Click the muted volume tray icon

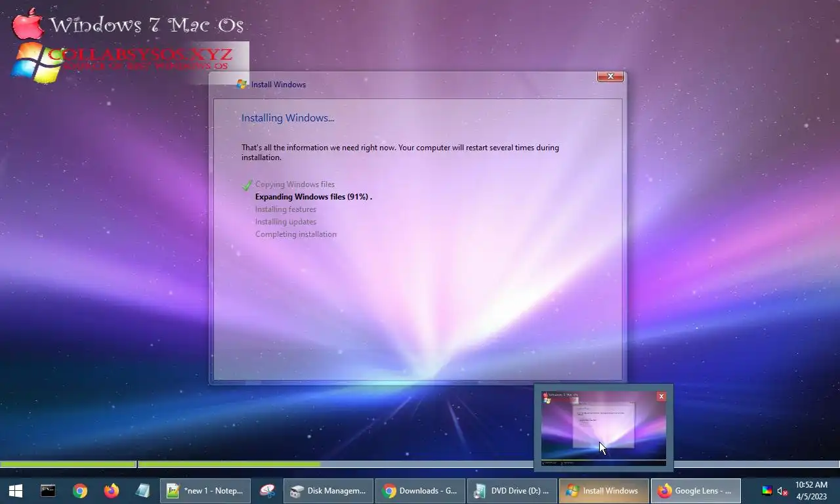click(782, 491)
